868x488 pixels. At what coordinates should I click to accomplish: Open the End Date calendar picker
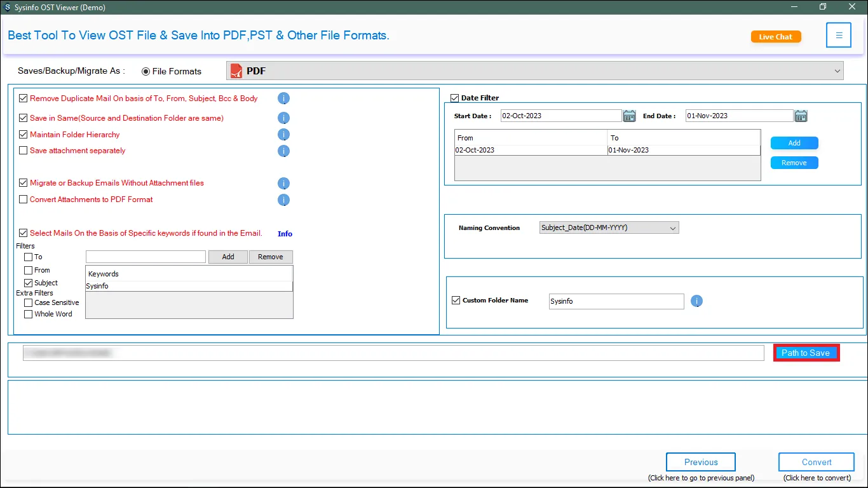[x=801, y=116]
